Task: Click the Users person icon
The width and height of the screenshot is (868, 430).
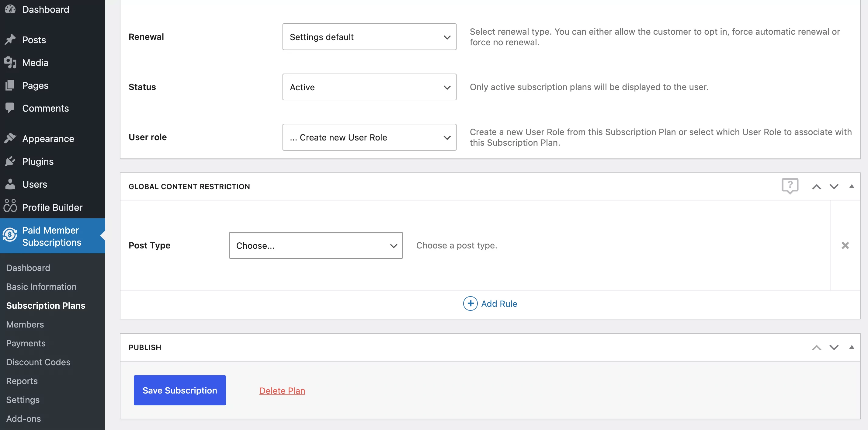Action: [x=10, y=184]
